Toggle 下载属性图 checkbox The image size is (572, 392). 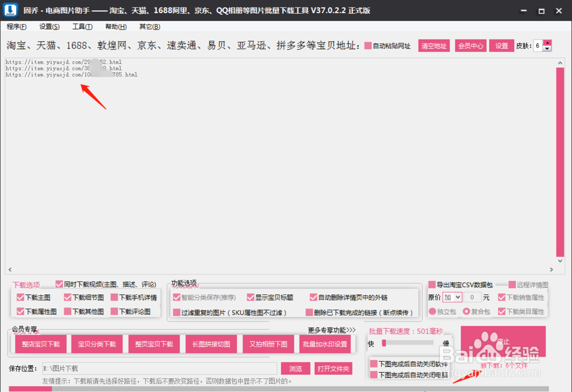tap(21, 311)
